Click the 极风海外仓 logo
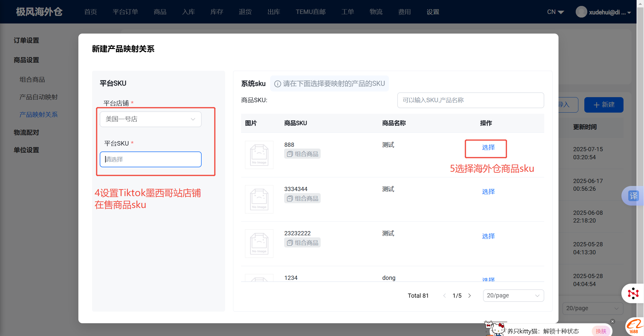This screenshot has width=644, height=336. coord(39,12)
